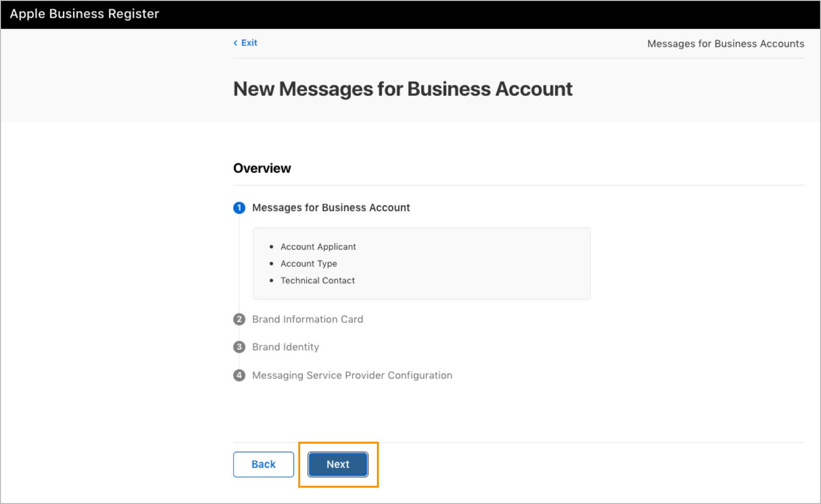
Task: Click Brand Information Card step label
Action: 307,319
